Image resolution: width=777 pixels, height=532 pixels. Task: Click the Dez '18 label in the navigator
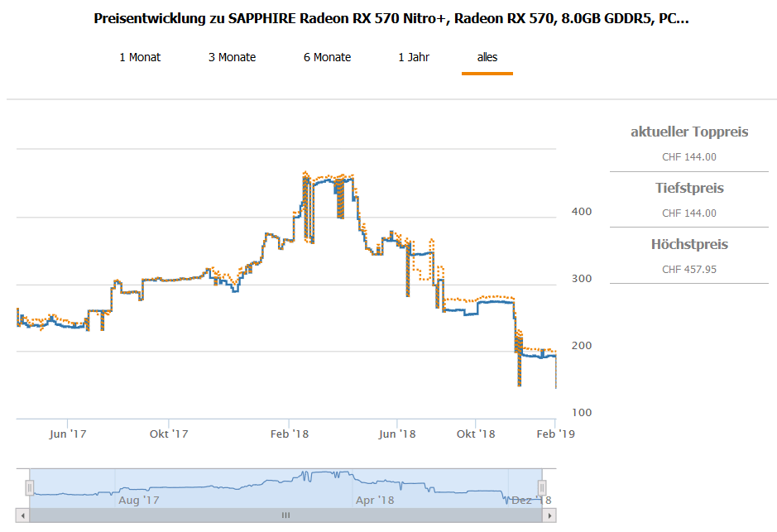(531, 501)
